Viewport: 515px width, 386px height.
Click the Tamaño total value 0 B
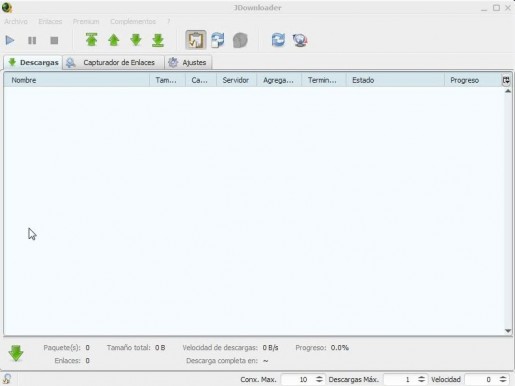click(160, 348)
